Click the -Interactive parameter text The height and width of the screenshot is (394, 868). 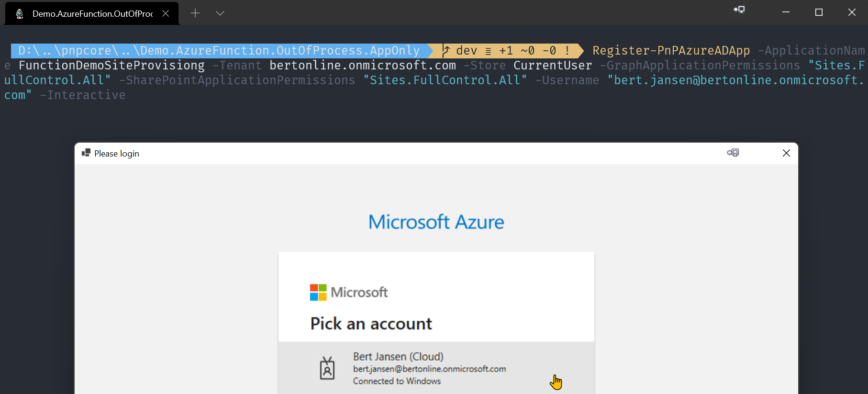[83, 95]
